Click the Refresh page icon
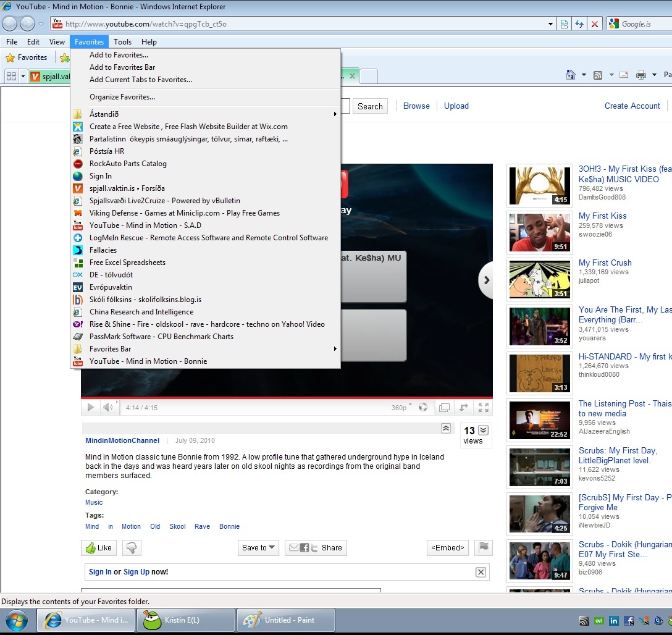The image size is (672, 635). [579, 24]
